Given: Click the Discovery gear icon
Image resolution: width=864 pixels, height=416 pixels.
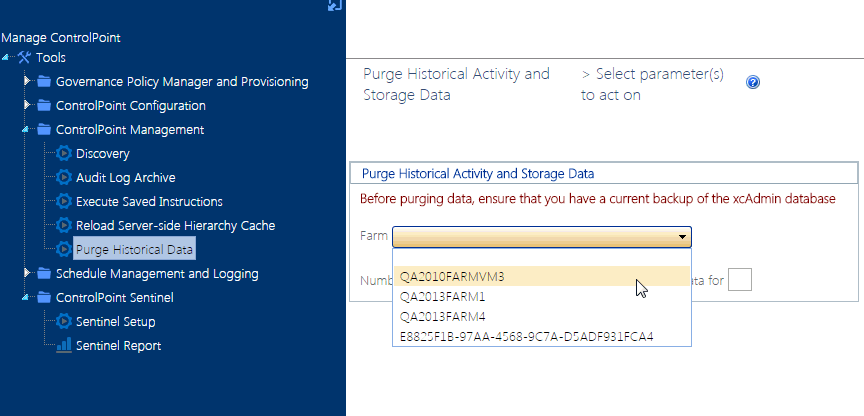Looking at the screenshot, I should click(x=64, y=154).
